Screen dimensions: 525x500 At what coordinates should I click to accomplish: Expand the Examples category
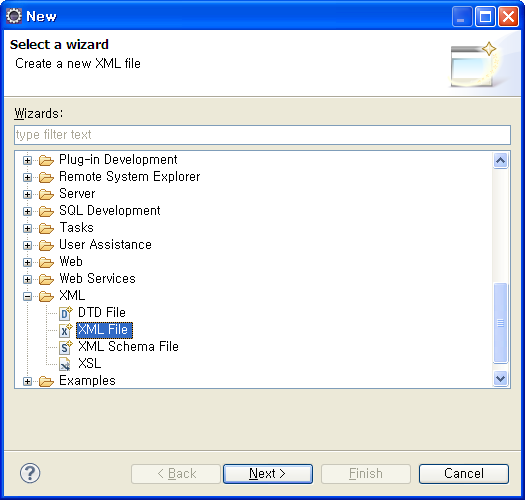pos(27,381)
